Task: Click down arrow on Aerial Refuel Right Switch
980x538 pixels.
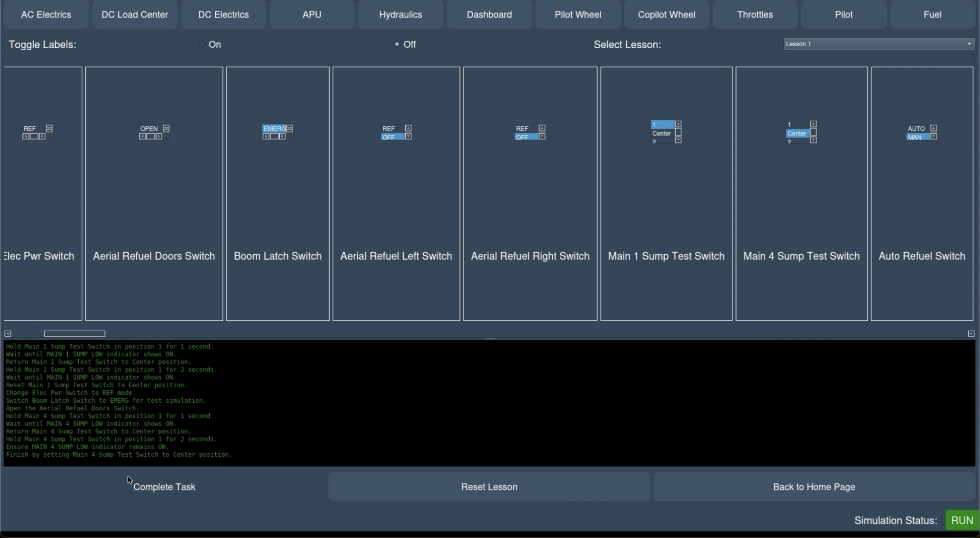Action: (x=542, y=136)
